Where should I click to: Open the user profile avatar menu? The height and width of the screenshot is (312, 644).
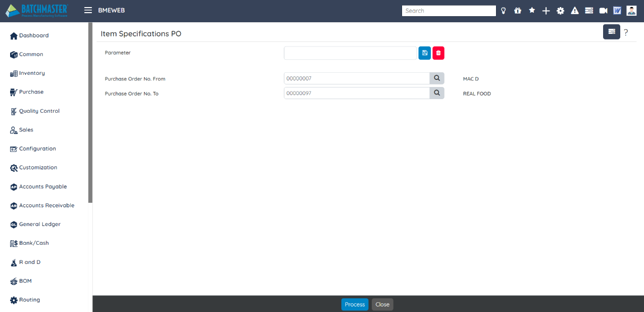[x=631, y=11]
